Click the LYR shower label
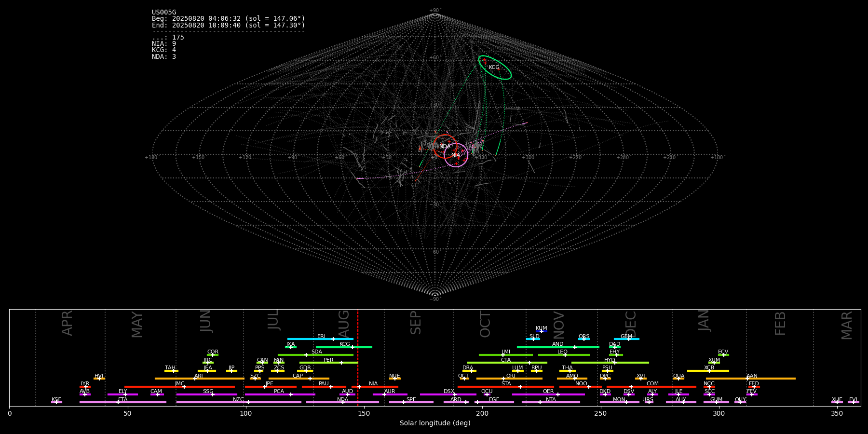 coord(85,384)
